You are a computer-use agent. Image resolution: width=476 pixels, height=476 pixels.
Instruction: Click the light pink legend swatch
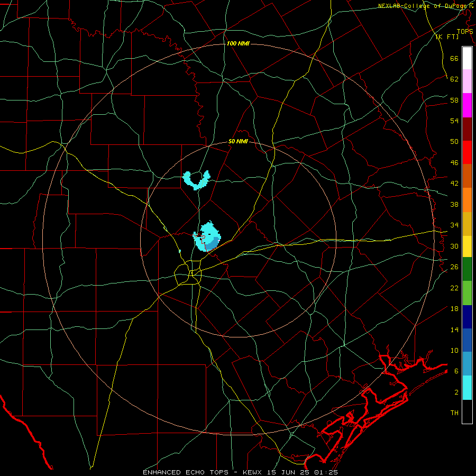[467, 81]
